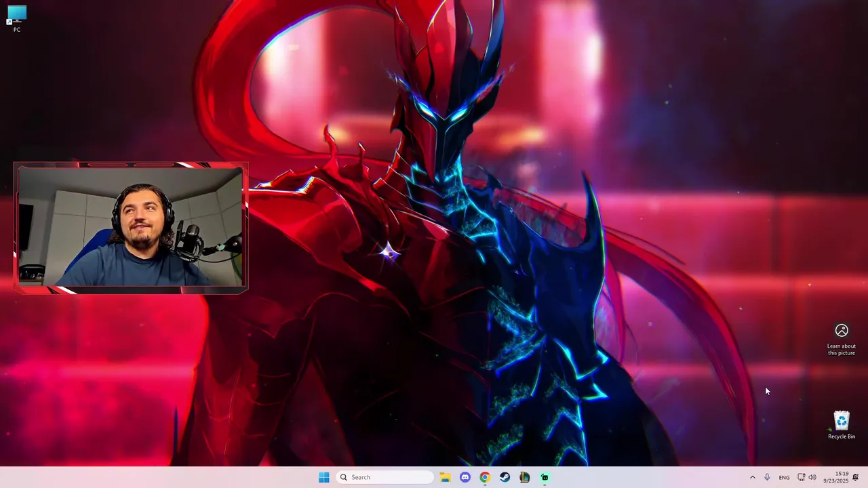Open the PC desktop shortcut

click(16, 18)
